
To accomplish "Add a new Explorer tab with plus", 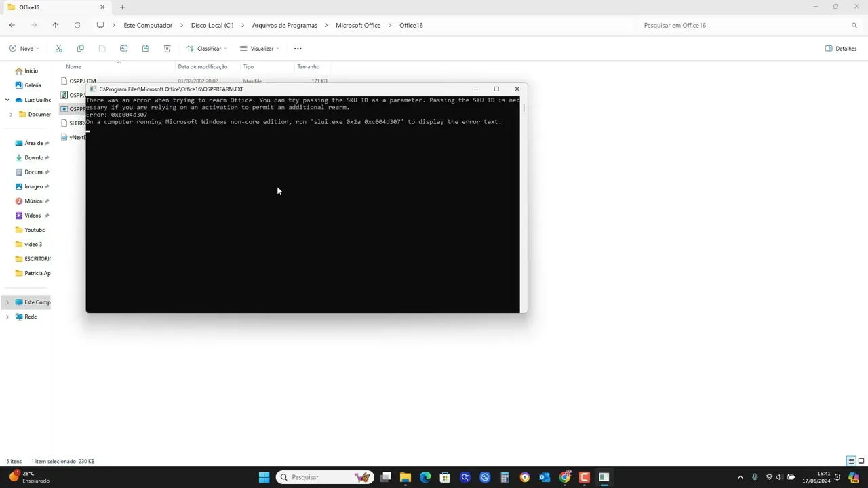I will (122, 7).
